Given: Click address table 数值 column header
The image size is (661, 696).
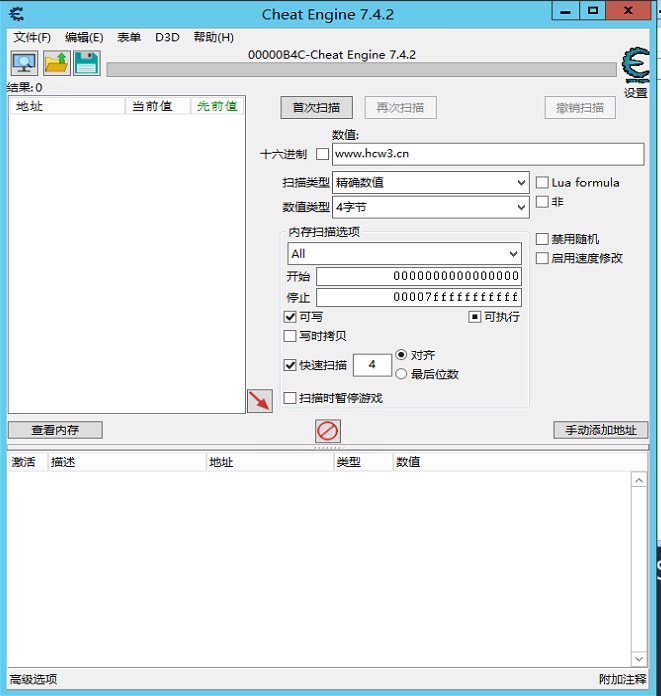Looking at the screenshot, I should click(520, 462).
